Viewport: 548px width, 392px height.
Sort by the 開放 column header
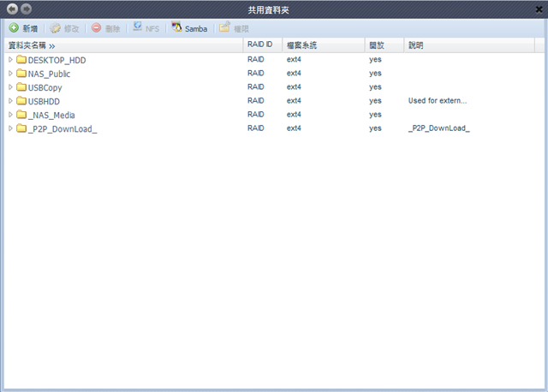pos(384,45)
